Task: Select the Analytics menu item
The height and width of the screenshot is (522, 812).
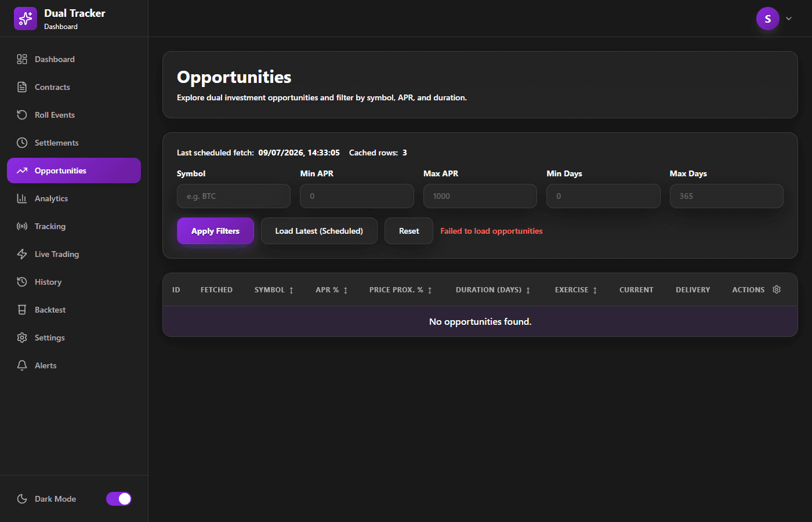Action: (74, 198)
